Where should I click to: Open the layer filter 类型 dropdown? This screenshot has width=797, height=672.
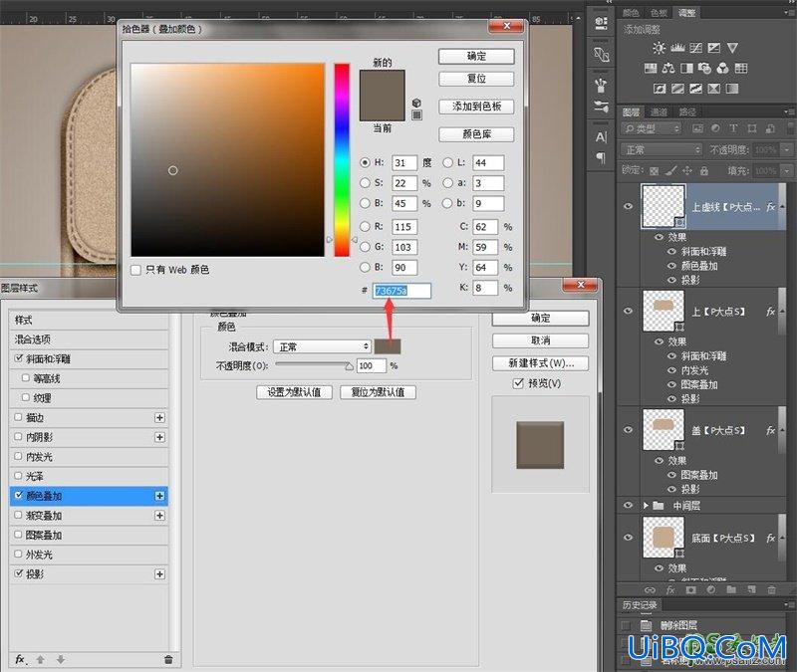pyautogui.click(x=652, y=129)
